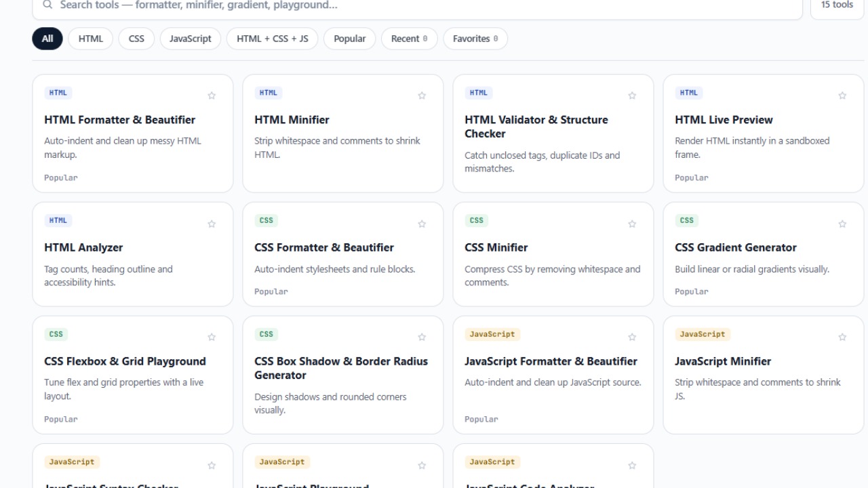The image size is (868, 488).
Task: Select the HTML + CSS + JS filter
Action: [x=273, y=39]
